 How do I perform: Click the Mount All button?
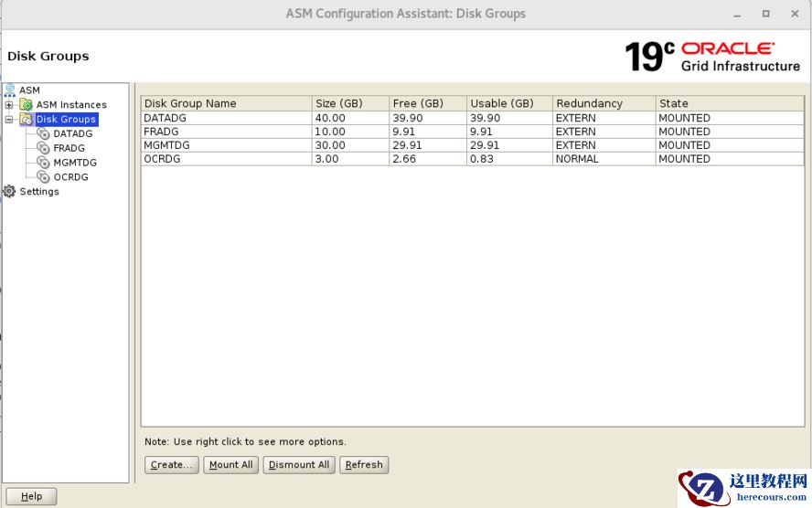point(231,464)
